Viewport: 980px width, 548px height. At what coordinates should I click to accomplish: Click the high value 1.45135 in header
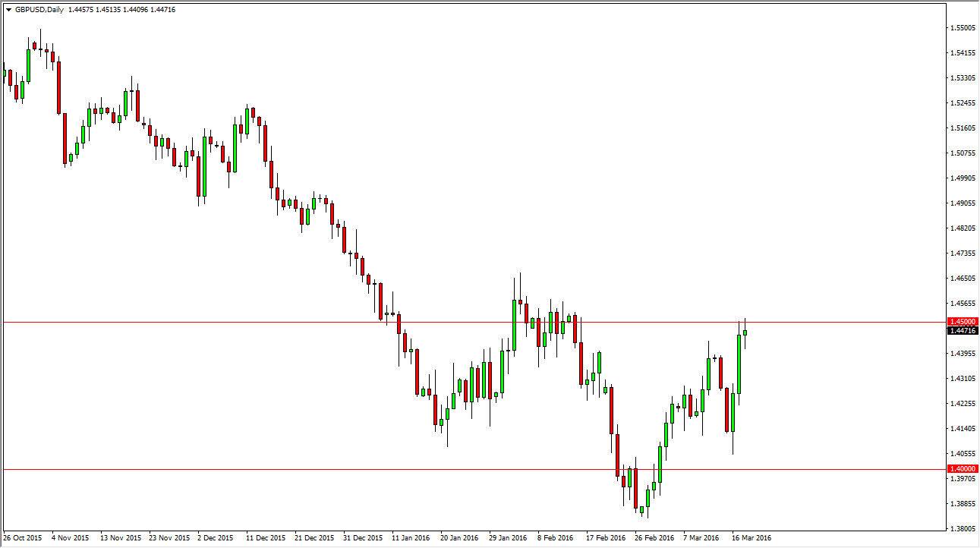point(109,11)
